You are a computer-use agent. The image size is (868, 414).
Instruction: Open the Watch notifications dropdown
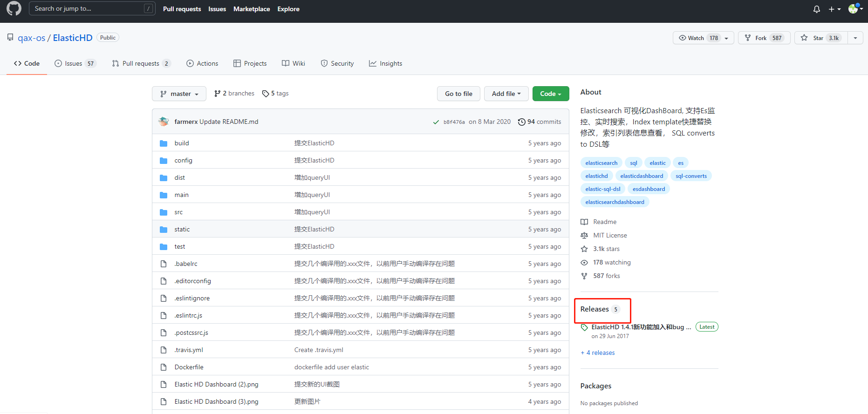[703, 38]
